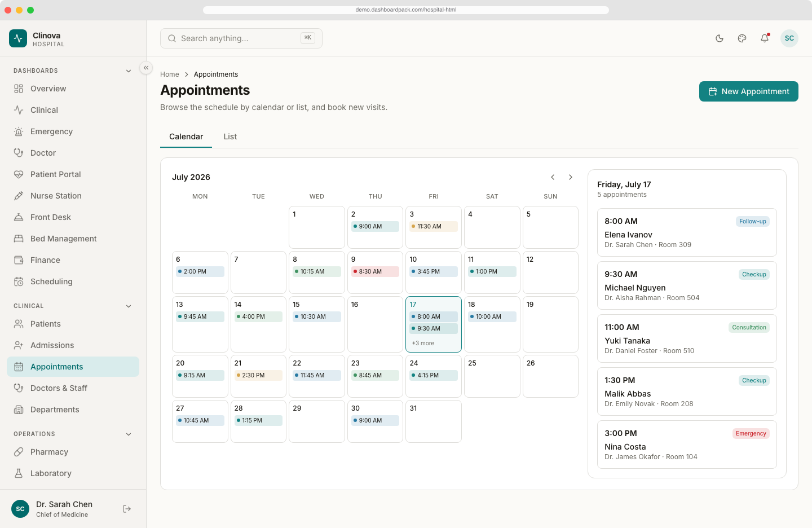Click the 10:00 AM event on July 18
The height and width of the screenshot is (528, 812).
coord(492,316)
